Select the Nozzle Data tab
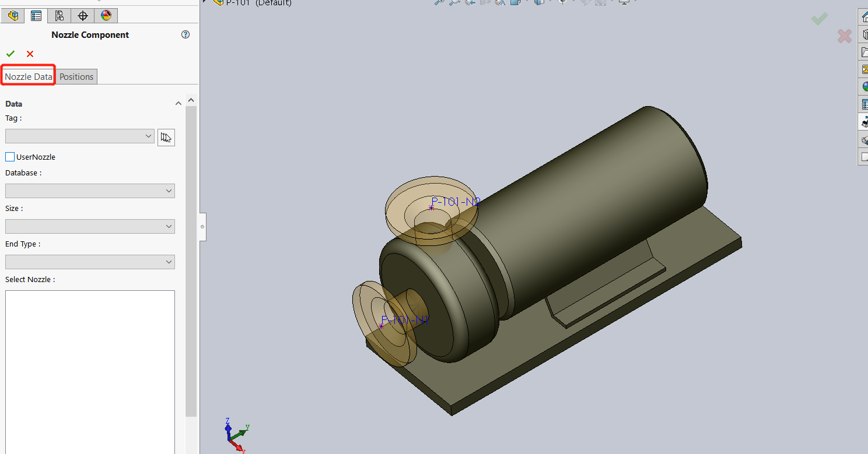Screen dimensions: 868x454 (x=29, y=76)
